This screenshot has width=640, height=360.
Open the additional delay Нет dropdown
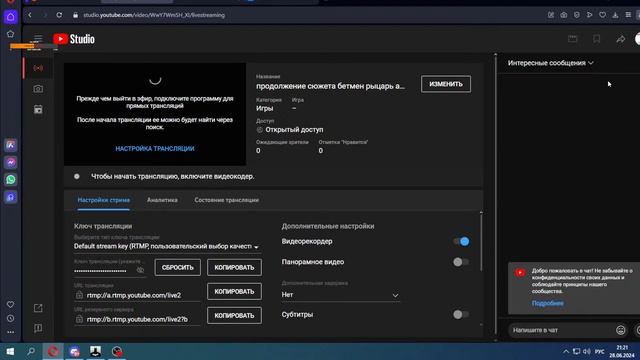coord(340,295)
